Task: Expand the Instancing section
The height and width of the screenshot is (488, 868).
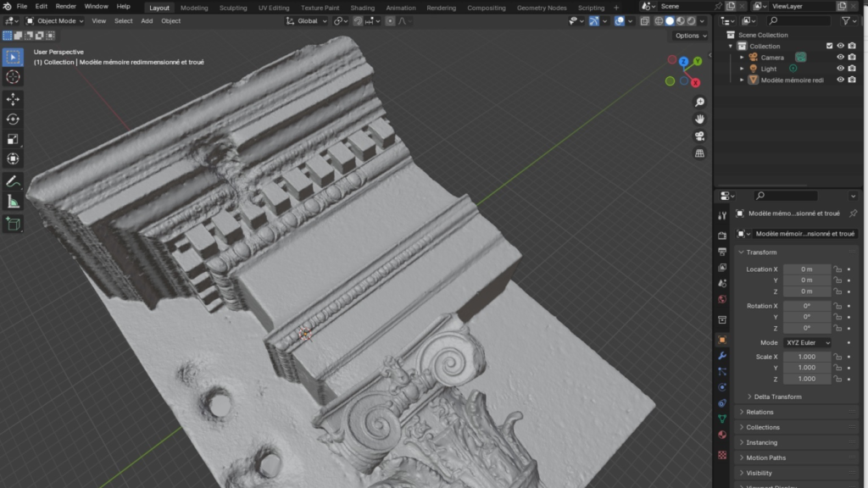Action: [x=762, y=442]
